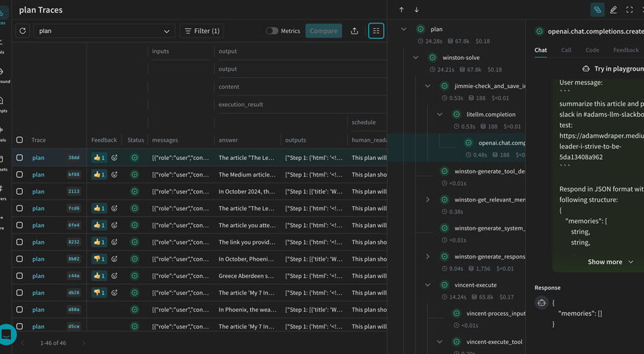Go to previous trace with up arrow
This screenshot has width=644, height=354.
pos(401,10)
